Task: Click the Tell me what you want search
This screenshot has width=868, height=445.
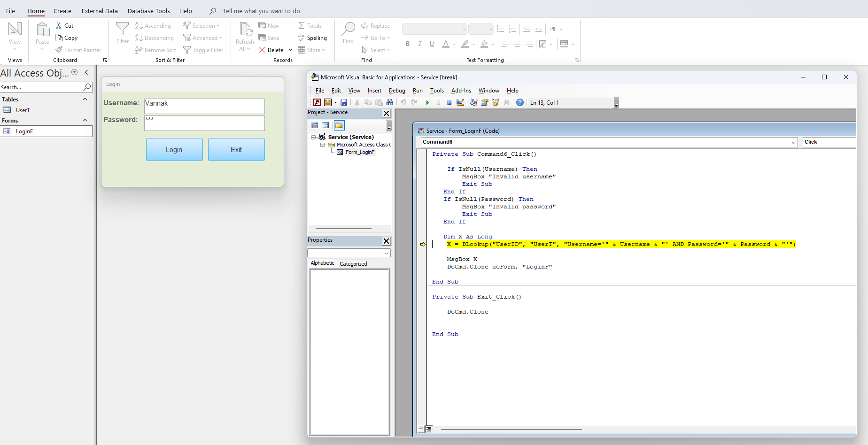Action: click(261, 11)
